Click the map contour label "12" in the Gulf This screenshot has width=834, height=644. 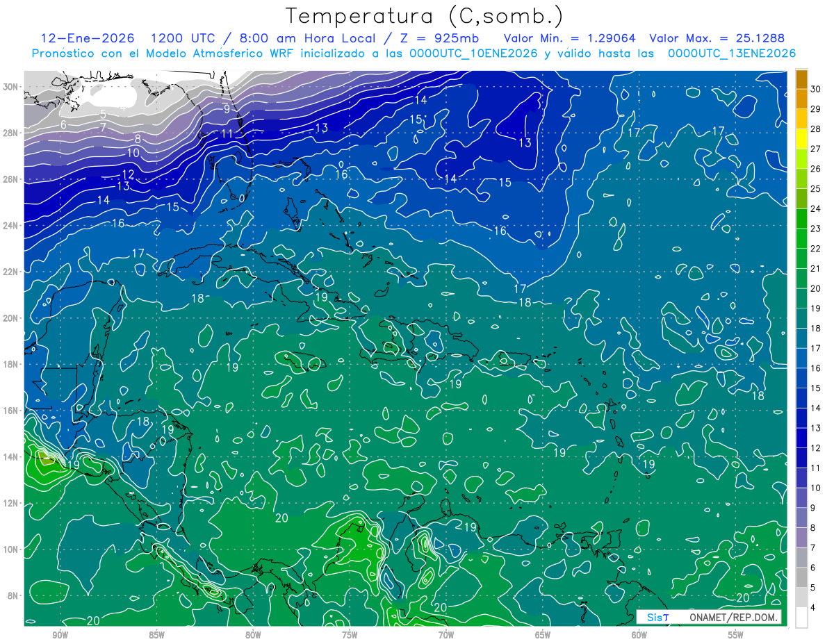pos(128,174)
